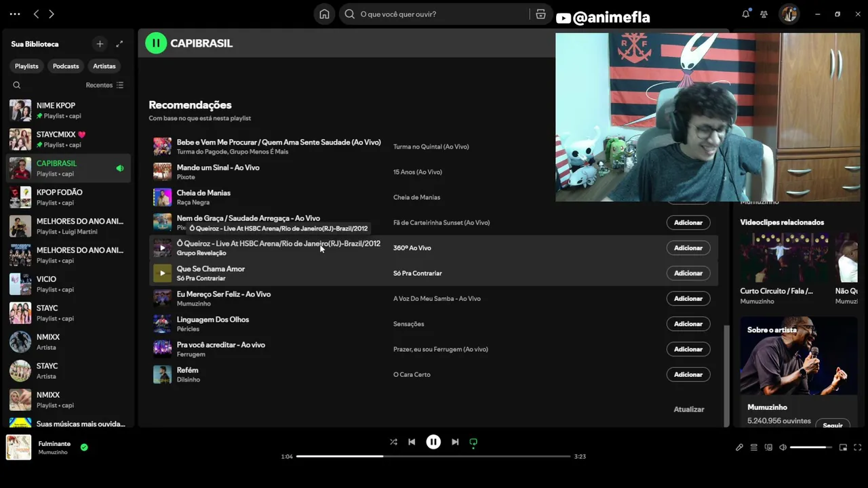Open the notifications bell
The image size is (868, 488).
(746, 14)
